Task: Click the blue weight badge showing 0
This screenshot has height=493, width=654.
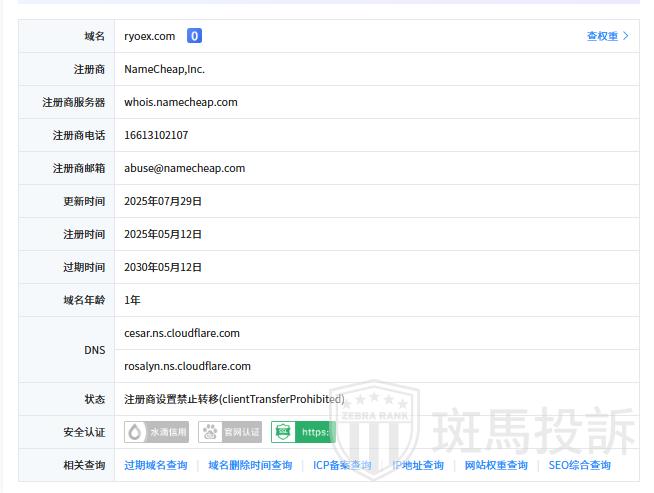Action: coord(194,36)
